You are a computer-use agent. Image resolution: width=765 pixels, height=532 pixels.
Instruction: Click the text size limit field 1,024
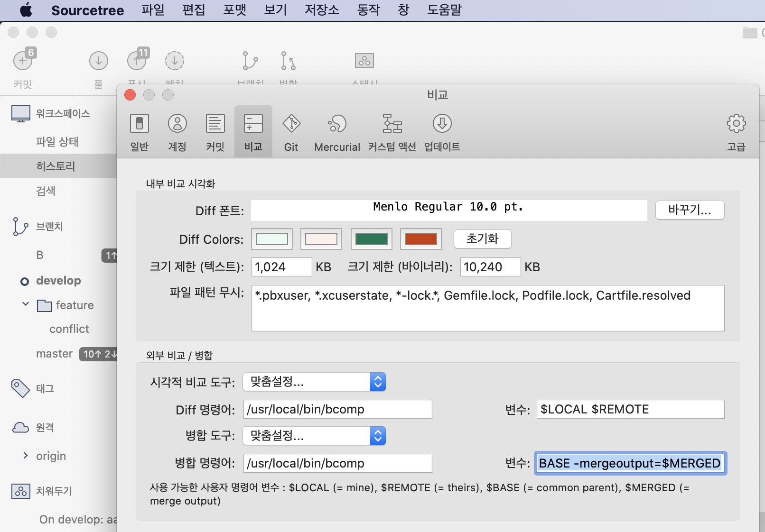coord(282,267)
